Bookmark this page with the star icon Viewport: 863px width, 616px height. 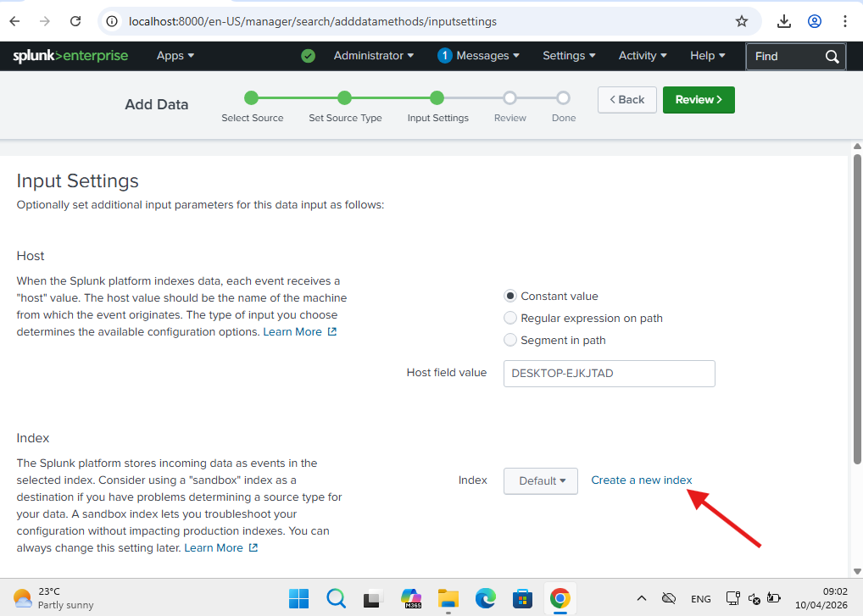[x=742, y=21]
